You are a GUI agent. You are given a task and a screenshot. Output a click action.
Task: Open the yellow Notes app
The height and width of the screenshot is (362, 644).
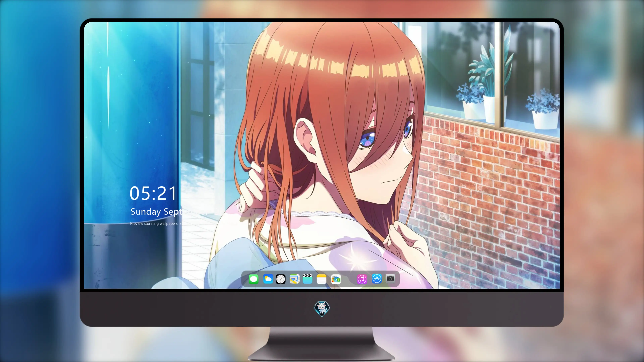click(321, 279)
